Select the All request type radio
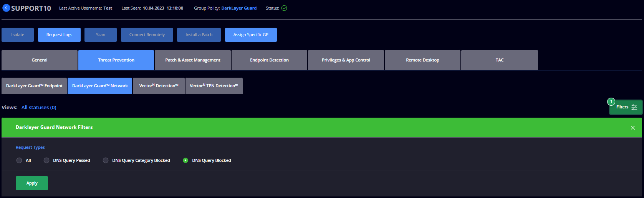Screen dimensions: 644x198 tap(19, 160)
